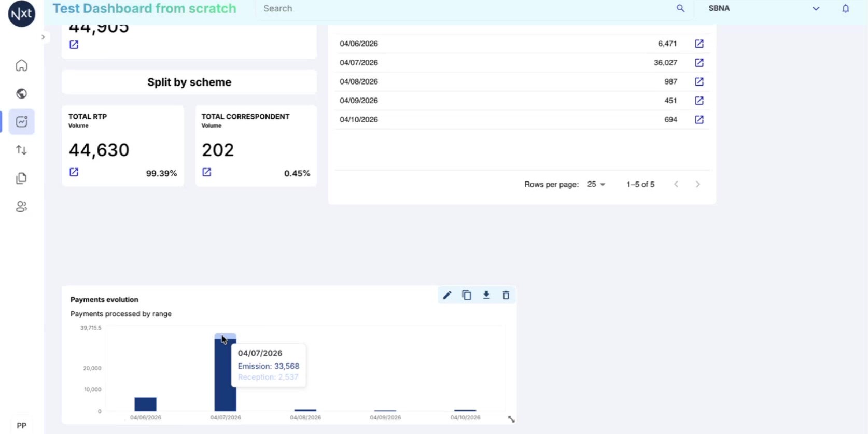This screenshot has height=434, width=868.
Task: Click the Payments processed by range subtitle
Action: coord(121,314)
